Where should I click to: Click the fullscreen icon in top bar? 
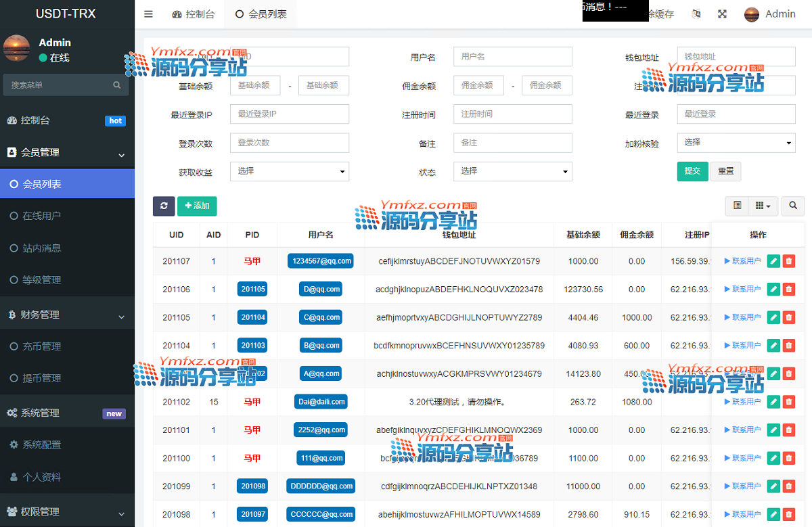[x=722, y=14]
